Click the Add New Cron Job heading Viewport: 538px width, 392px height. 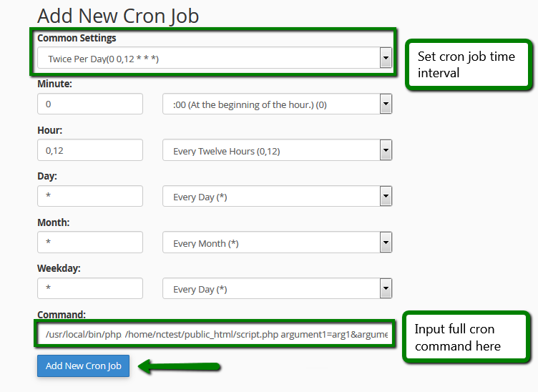[118, 16]
